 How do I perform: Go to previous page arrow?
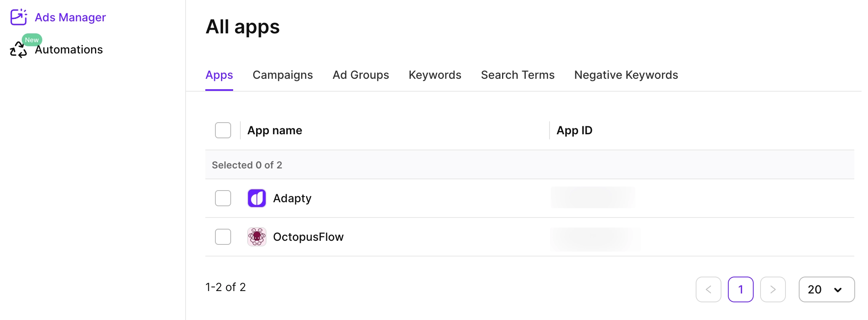708,289
